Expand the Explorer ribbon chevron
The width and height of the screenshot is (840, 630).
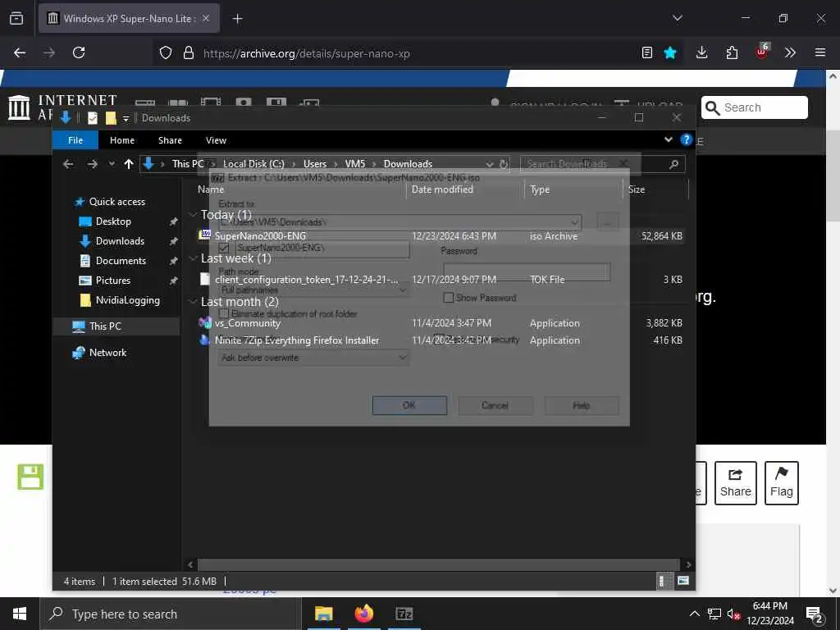668,139
